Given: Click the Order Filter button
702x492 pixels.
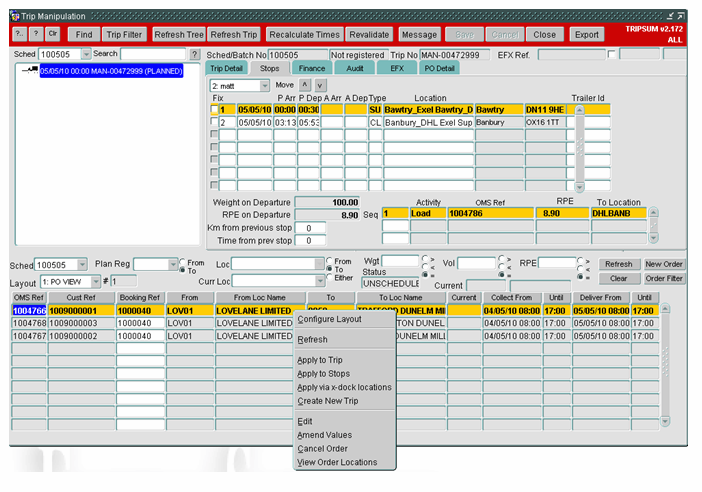Looking at the screenshot, I should (x=664, y=278).
